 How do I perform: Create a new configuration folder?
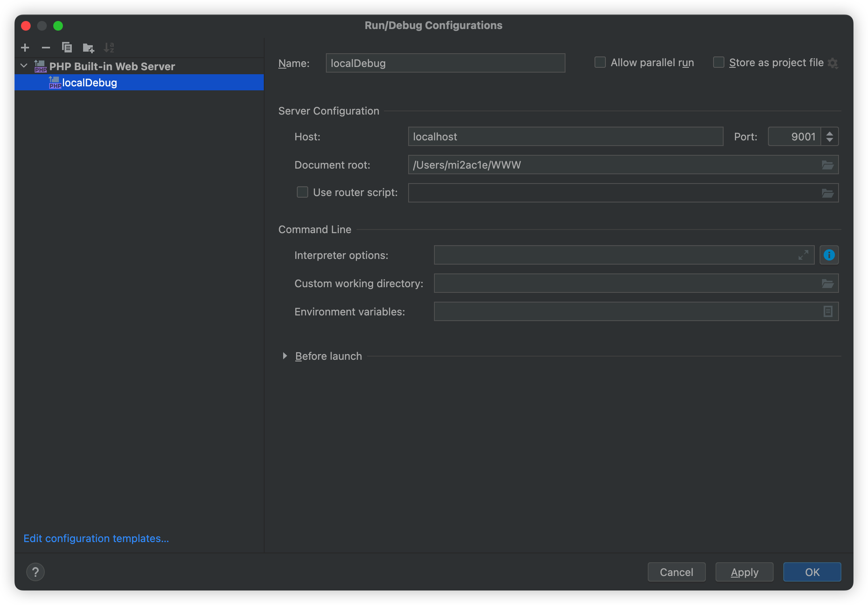click(88, 48)
